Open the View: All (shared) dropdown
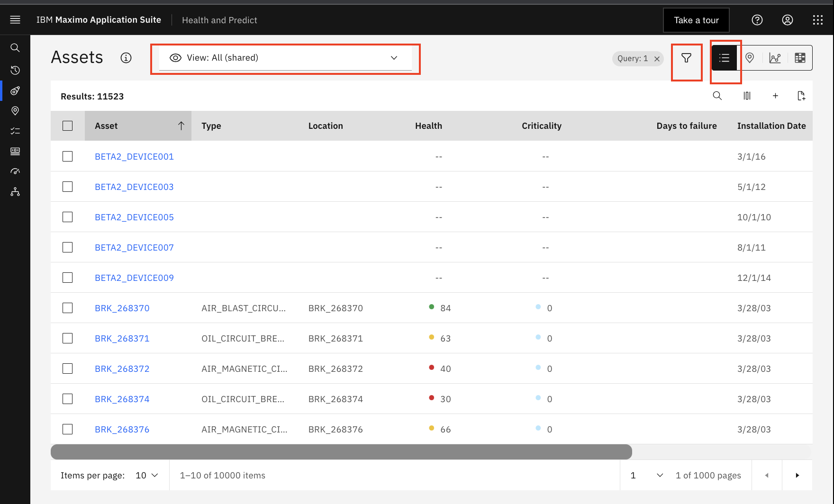Viewport: 834px width, 504px height. tap(285, 58)
